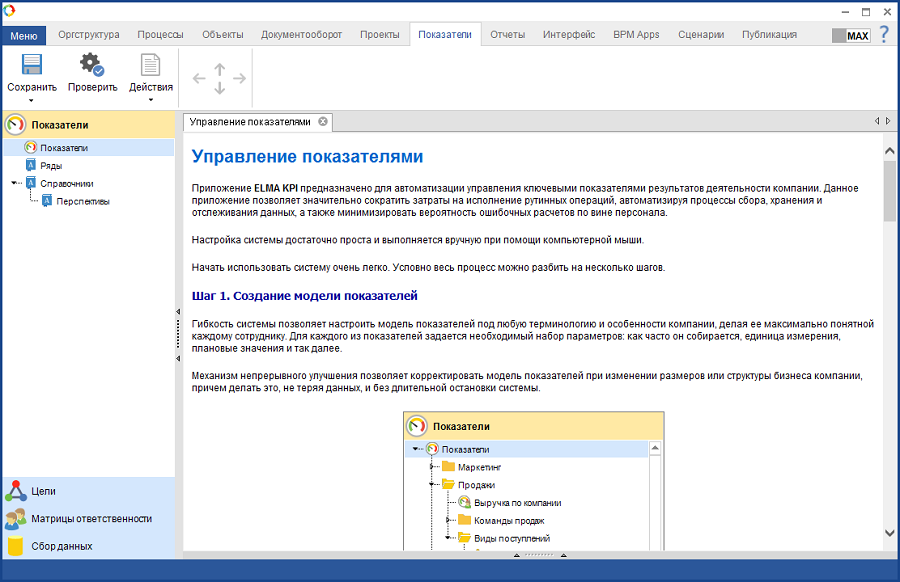Click the MAX edition badge
This screenshot has width=900, height=582.
click(x=851, y=35)
